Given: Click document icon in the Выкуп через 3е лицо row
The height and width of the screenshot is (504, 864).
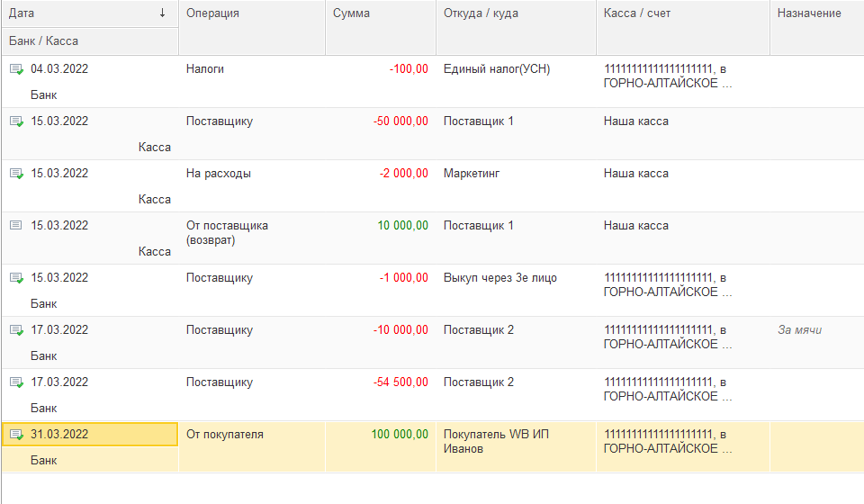Looking at the screenshot, I should pyautogui.click(x=16, y=278).
